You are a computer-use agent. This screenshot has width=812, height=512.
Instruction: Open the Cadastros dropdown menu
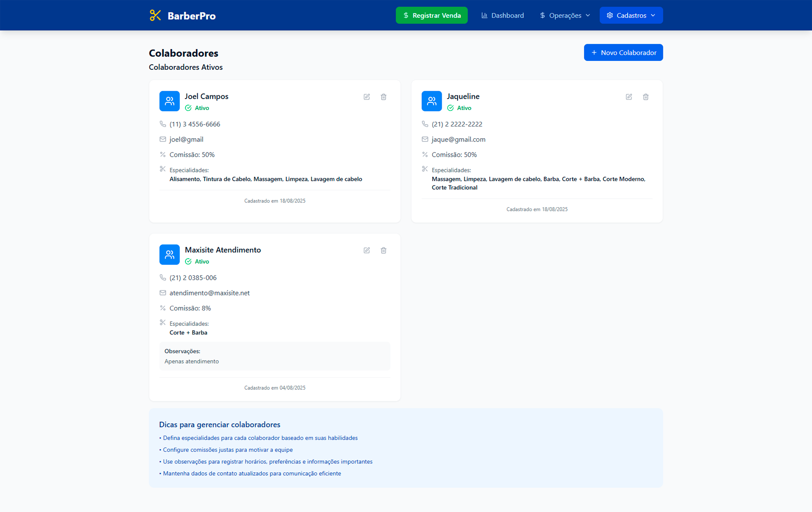coord(631,16)
